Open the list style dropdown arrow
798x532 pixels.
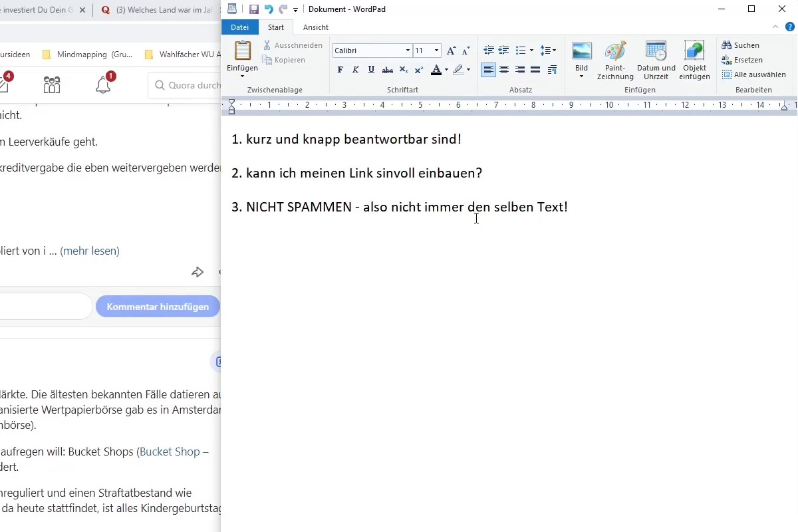[x=531, y=51]
